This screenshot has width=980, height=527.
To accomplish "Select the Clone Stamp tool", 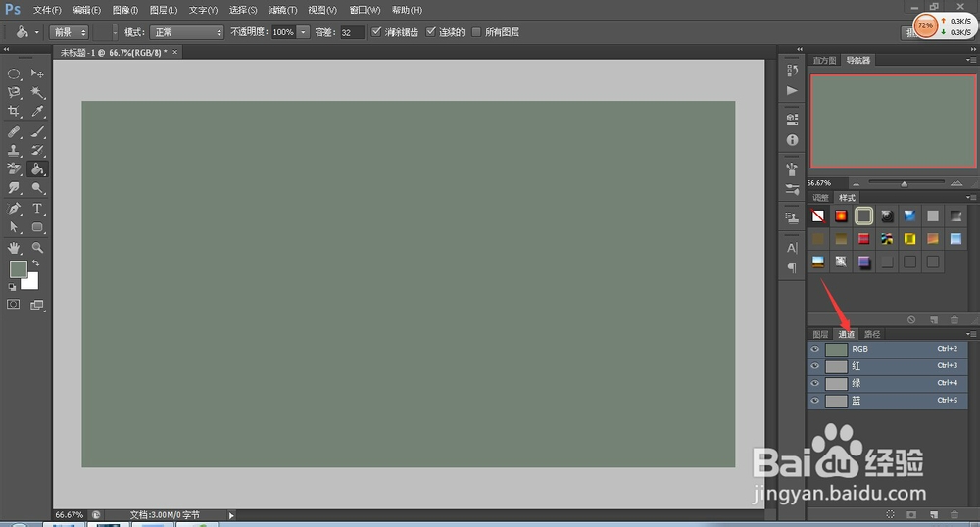I will [x=14, y=151].
